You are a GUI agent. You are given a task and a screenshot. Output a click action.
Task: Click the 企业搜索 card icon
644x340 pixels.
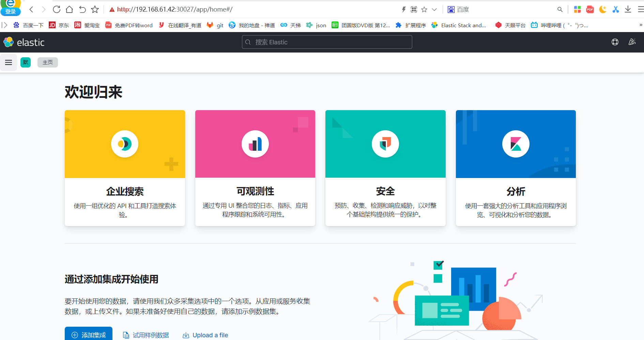click(x=125, y=144)
